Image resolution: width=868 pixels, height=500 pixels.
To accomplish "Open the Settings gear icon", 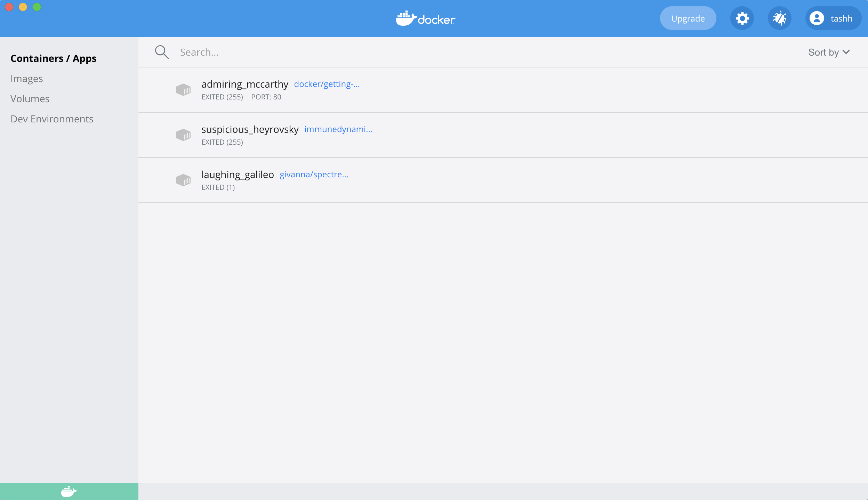I will pos(742,18).
